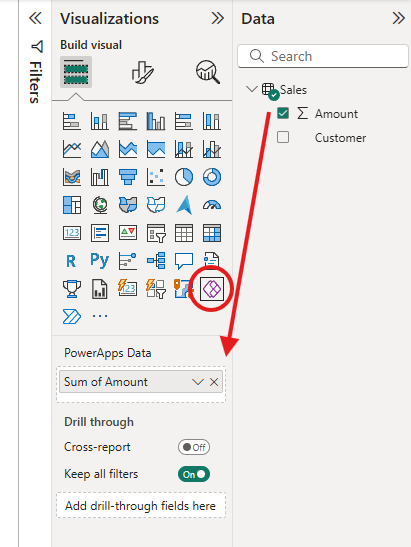Image resolution: width=411 pixels, height=547 pixels.
Task: Select the clustered column chart visual
Action: pos(156,121)
